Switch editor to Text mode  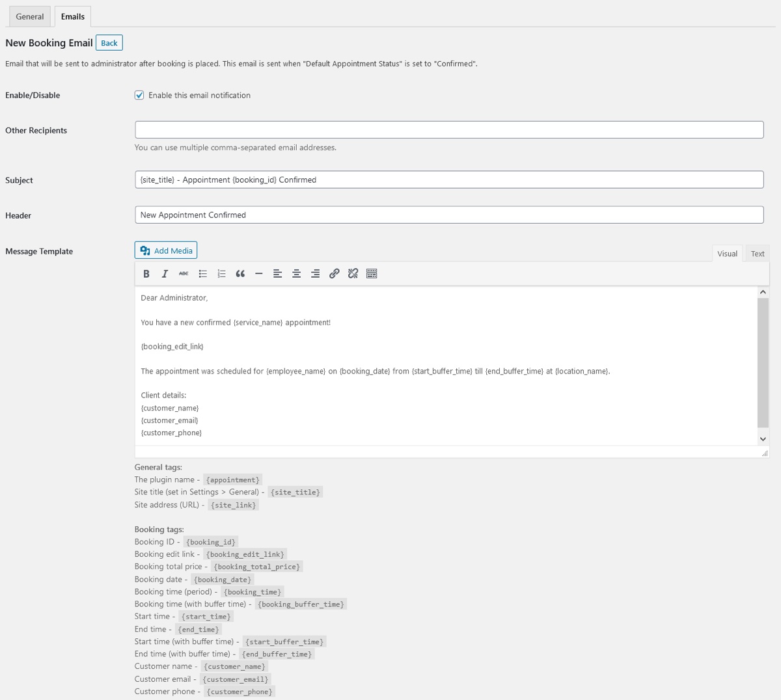point(758,254)
